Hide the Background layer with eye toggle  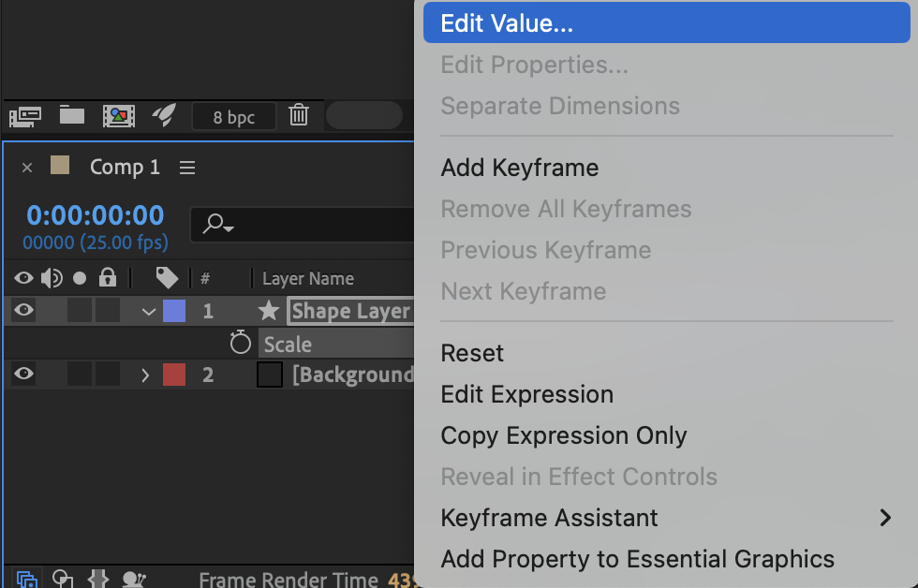24,375
